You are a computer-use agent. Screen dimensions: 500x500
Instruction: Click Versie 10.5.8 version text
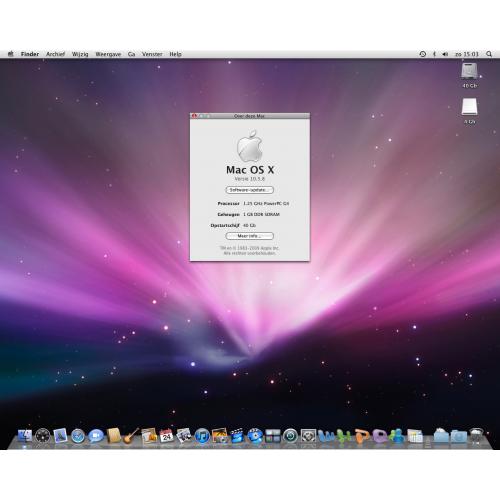[x=250, y=179]
